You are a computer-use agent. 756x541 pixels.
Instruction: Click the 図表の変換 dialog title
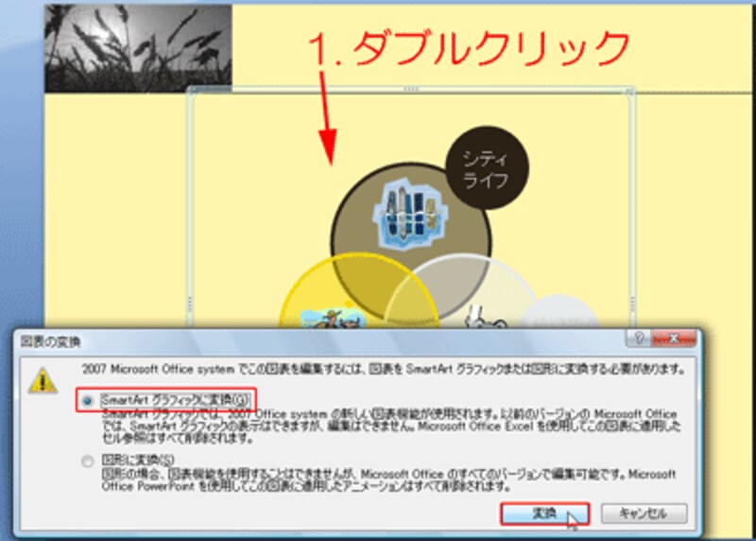pyautogui.click(x=51, y=341)
